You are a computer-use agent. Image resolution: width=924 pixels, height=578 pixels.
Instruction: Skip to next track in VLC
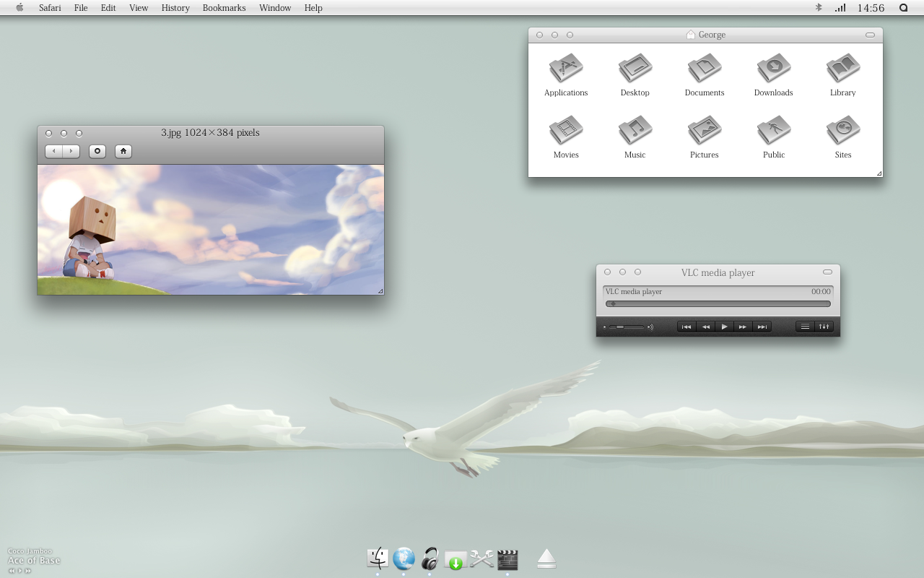(762, 327)
